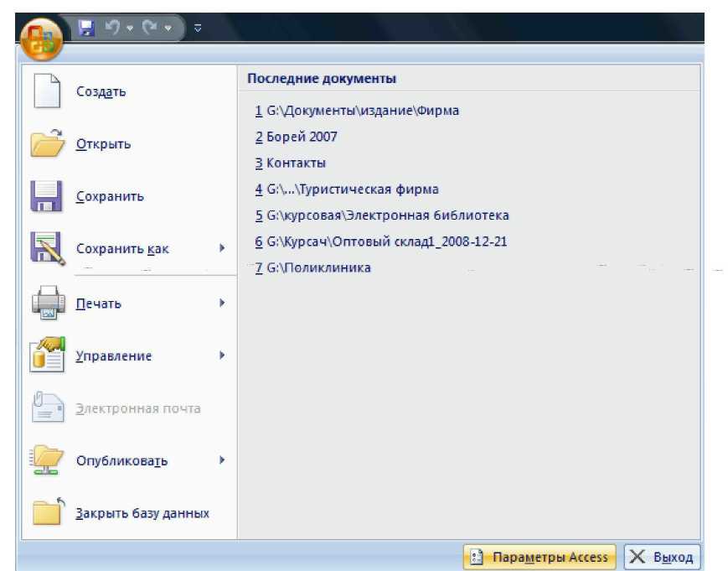Click the database icon for Управление

point(48,355)
